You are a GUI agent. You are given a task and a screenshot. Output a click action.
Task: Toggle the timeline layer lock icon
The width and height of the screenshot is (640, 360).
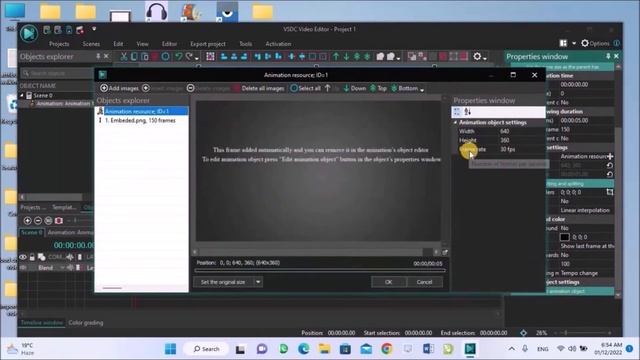point(32,257)
